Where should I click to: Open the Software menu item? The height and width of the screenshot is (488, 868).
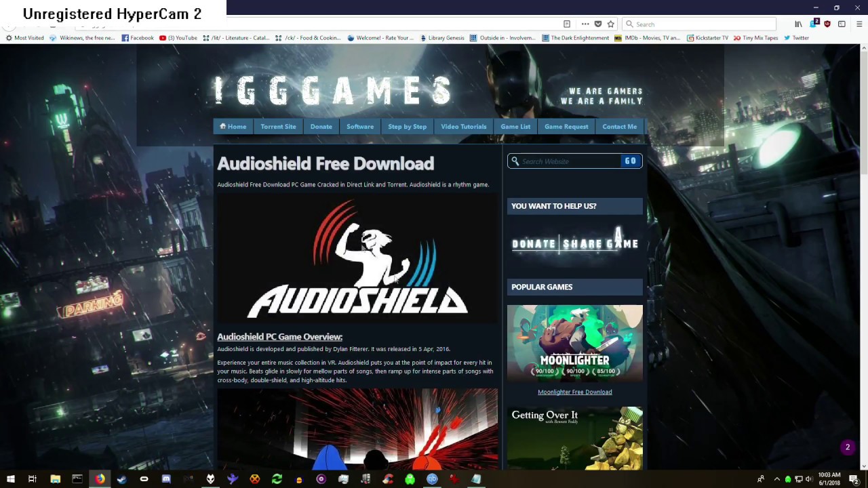click(x=360, y=127)
